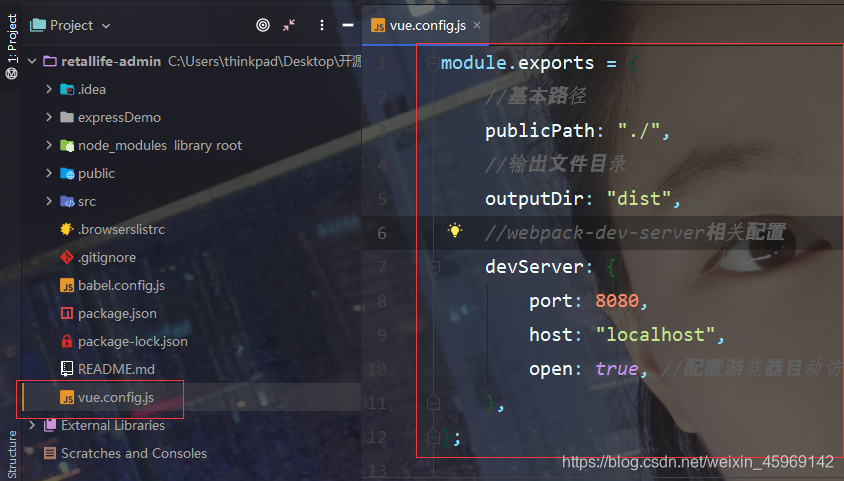The height and width of the screenshot is (481, 844).
Task: Click fold end marker on line 12
Action: click(x=433, y=436)
